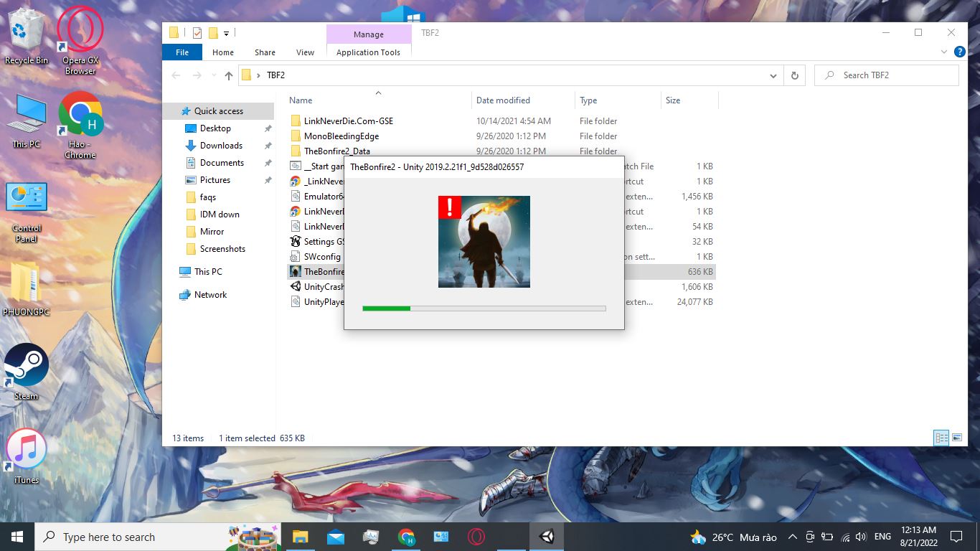Select Downloads in Quick access
This screenshot has width=980, height=551.
coord(221,146)
